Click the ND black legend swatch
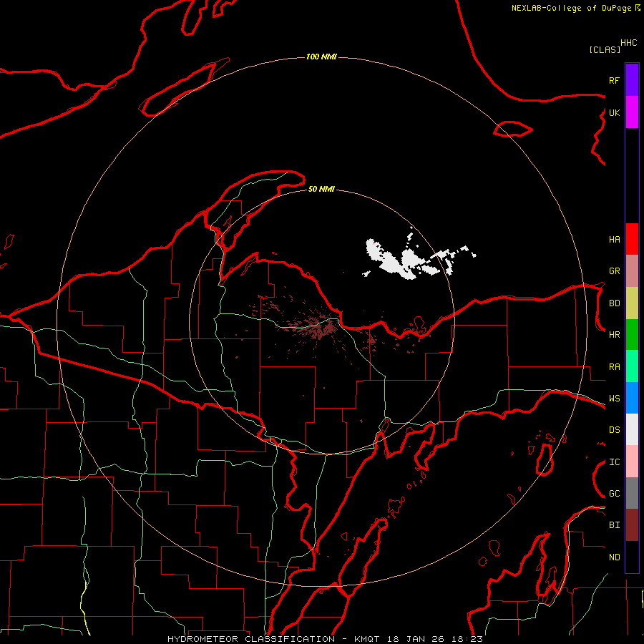The width and height of the screenshot is (644, 644). 632,557
